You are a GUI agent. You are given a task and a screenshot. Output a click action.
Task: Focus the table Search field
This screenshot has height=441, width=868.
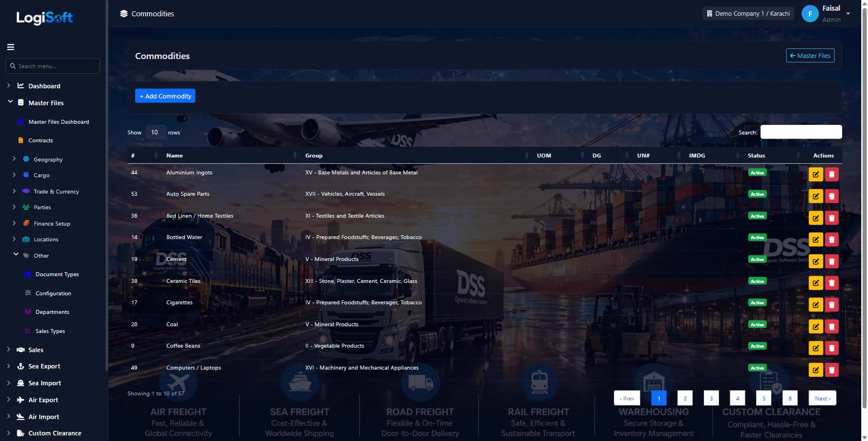click(801, 132)
